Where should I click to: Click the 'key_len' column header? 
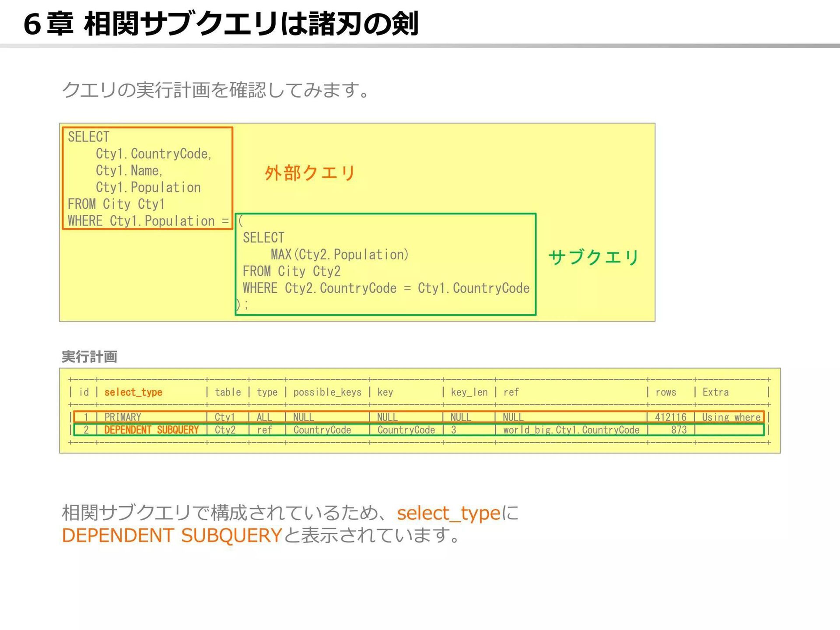(469, 392)
